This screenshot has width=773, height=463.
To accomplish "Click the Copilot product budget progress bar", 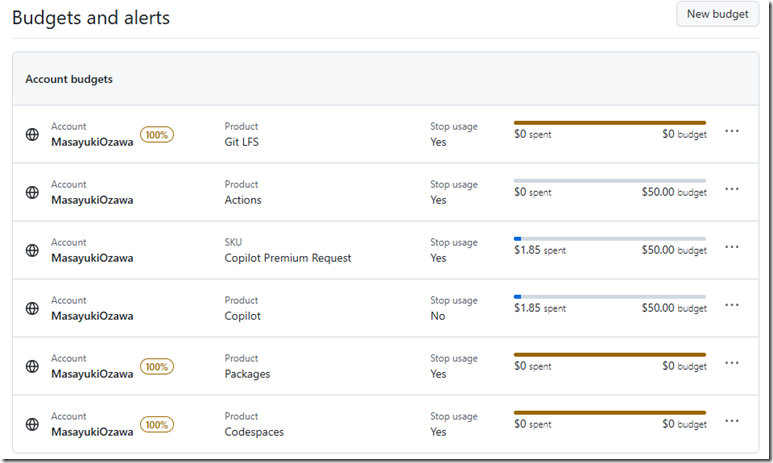I will click(610, 297).
